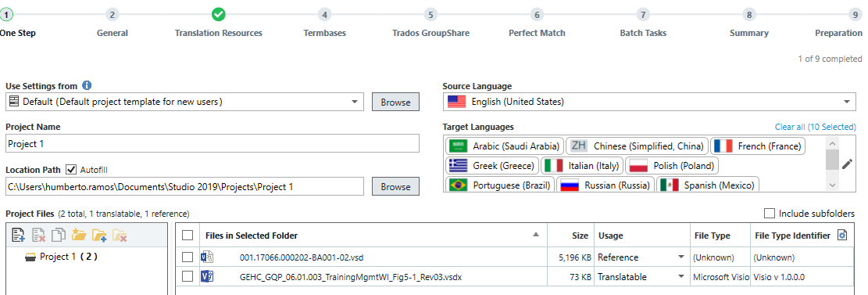Viewport: 868px width, 295px height.
Task: Click the info icon next to Use Settings from
Action: tap(87, 86)
